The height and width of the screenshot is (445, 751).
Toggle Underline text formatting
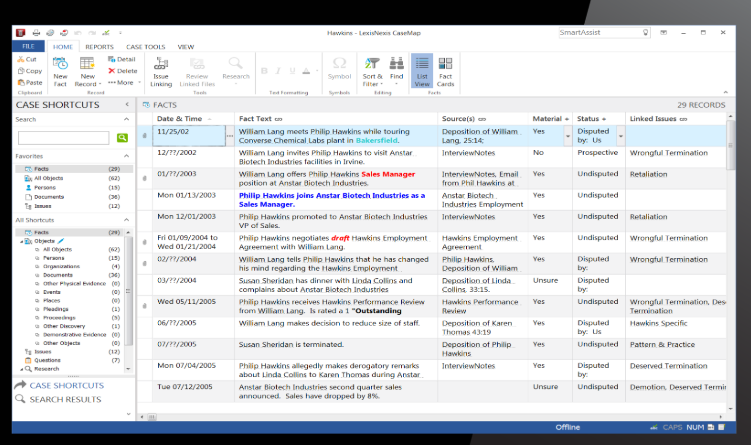292,71
